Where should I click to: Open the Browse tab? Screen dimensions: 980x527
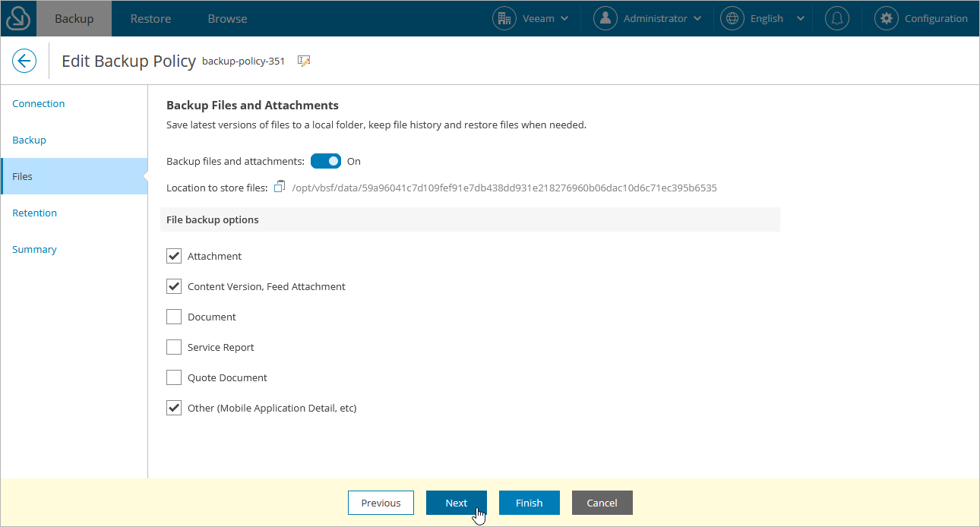pyautogui.click(x=227, y=18)
